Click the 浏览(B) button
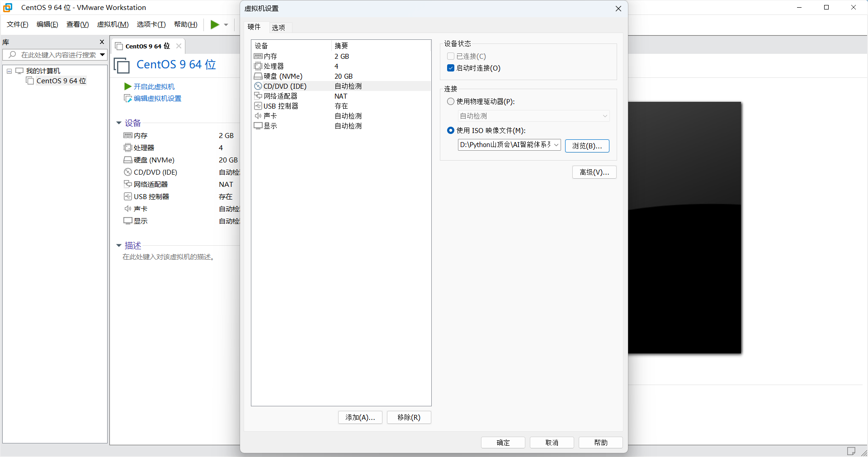Viewport: 868px width, 457px height. pos(586,146)
